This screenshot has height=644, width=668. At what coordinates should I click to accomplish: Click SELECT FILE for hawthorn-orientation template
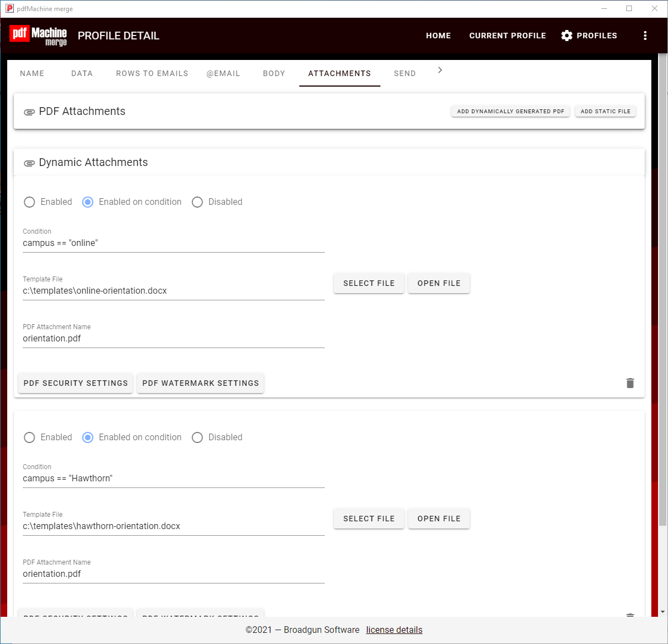pos(369,519)
